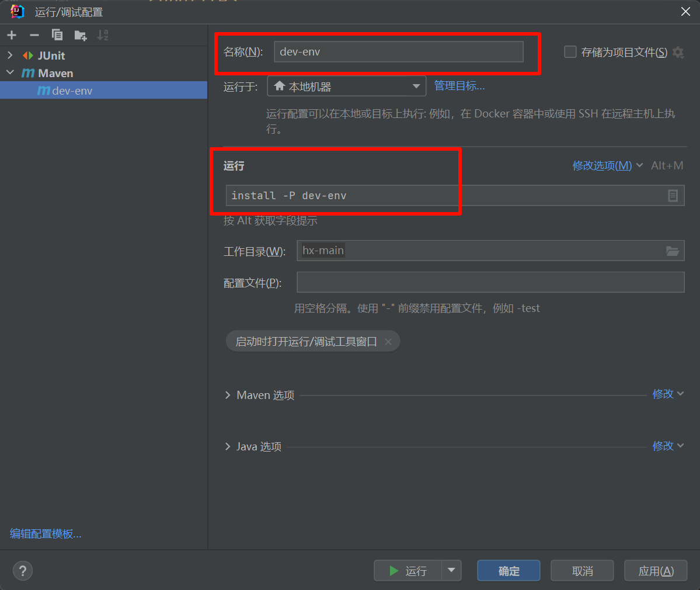Screen dimensions: 700x590
Task: Expand the JUnit tree node
Action: tap(11, 55)
